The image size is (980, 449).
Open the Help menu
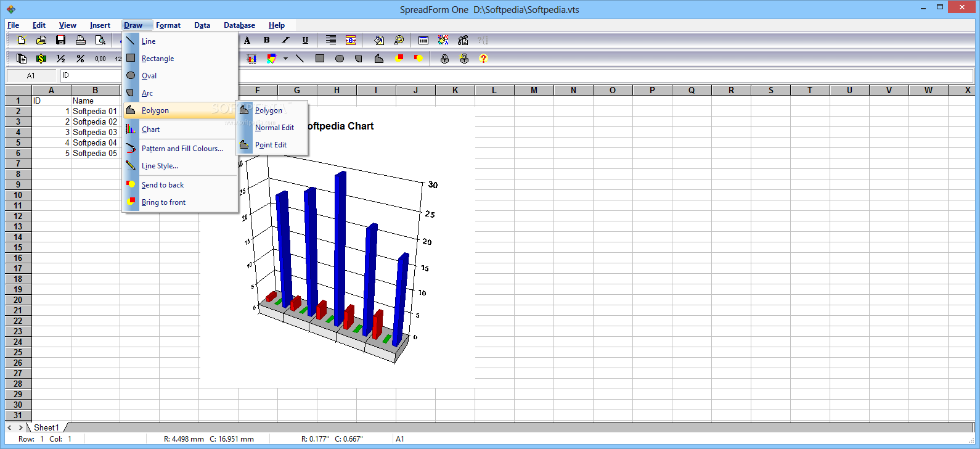(x=277, y=25)
